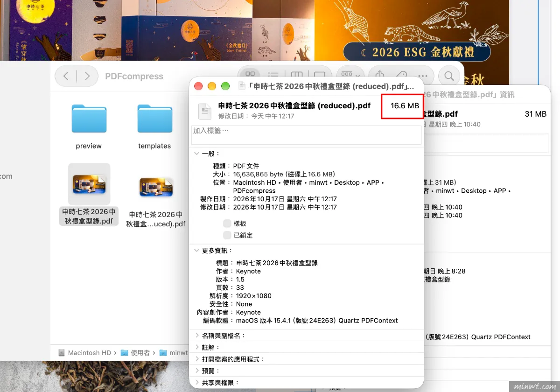This screenshot has height=392, width=560.
Task: Go forward in the Finder window
Action: pos(87,76)
